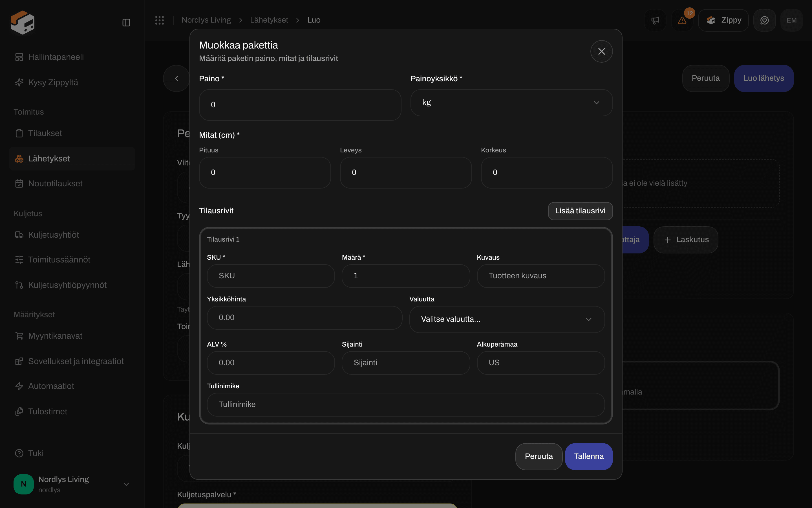This screenshot has height=508, width=812.
Task: Click the Leveys input field
Action: [x=406, y=173]
